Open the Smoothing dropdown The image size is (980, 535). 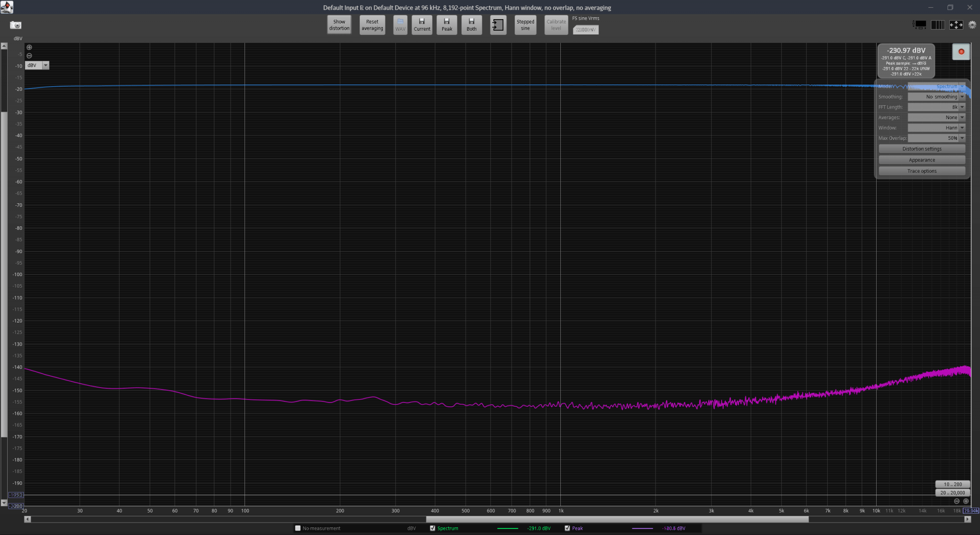pos(936,97)
